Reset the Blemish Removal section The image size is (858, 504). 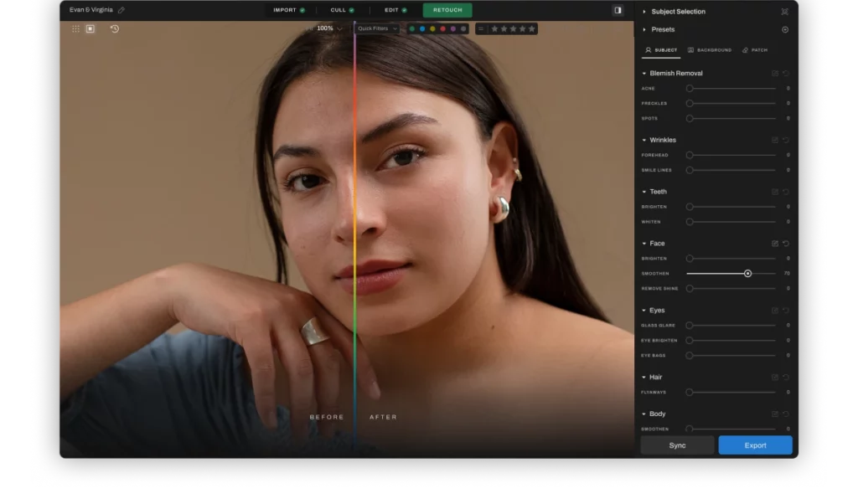click(x=786, y=73)
